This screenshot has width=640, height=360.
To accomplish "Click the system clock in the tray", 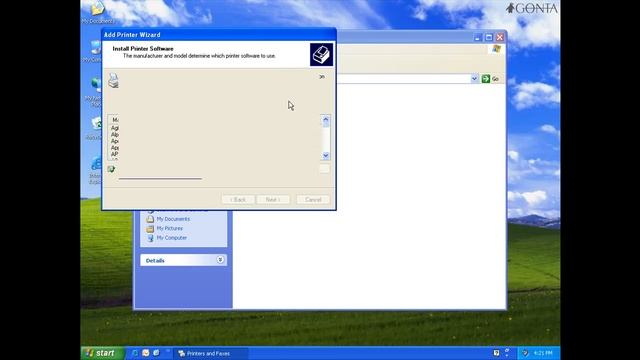I will [x=543, y=353].
